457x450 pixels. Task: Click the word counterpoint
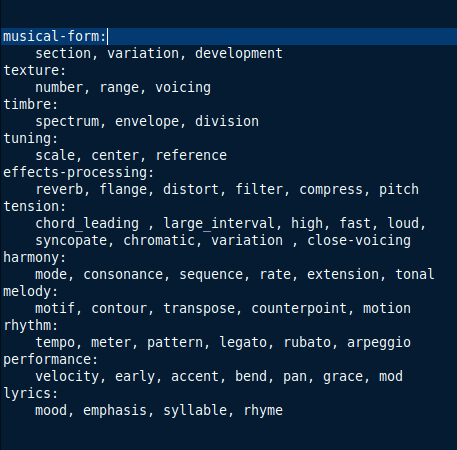[x=299, y=309]
